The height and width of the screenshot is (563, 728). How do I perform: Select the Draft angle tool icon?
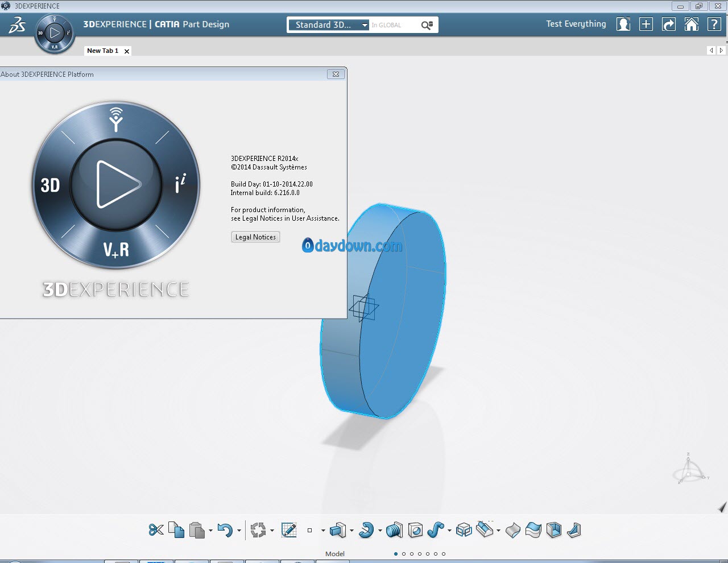(574, 530)
